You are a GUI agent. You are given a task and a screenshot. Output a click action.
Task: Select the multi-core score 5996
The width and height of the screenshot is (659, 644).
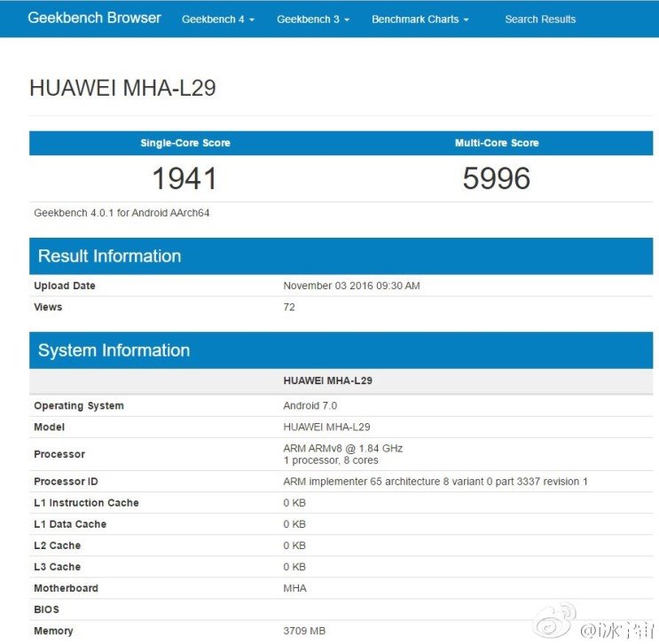coord(497,178)
